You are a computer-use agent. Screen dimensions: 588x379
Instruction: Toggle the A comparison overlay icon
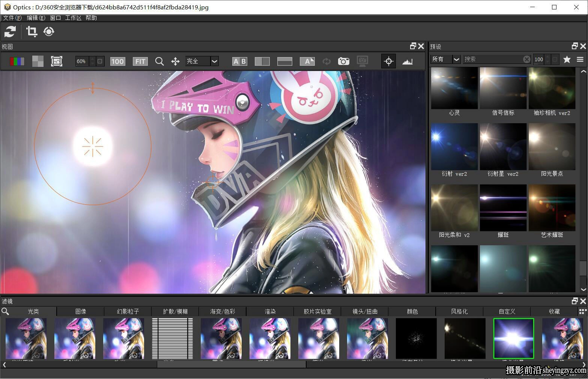coord(307,61)
